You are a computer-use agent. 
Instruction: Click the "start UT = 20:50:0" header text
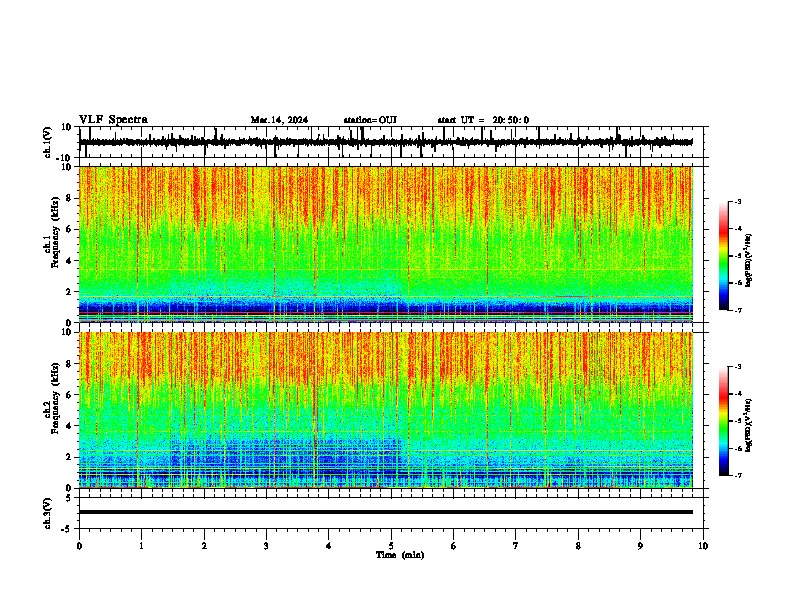(x=483, y=120)
